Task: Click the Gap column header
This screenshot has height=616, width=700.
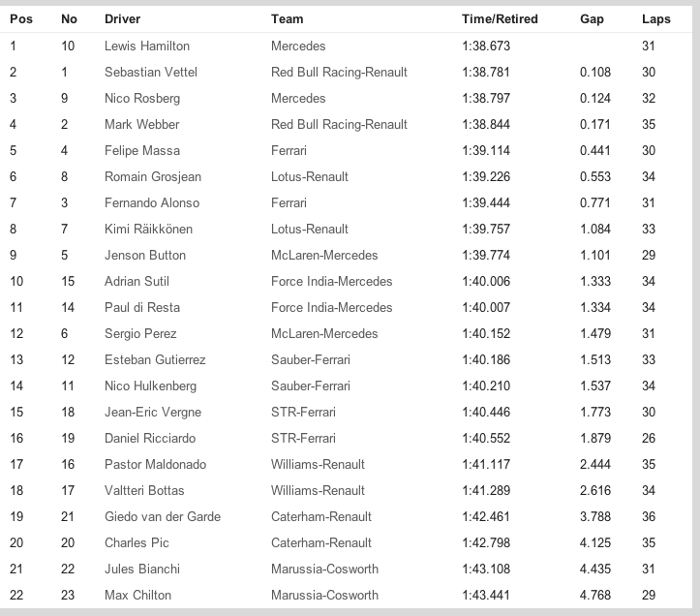Action: pos(592,19)
